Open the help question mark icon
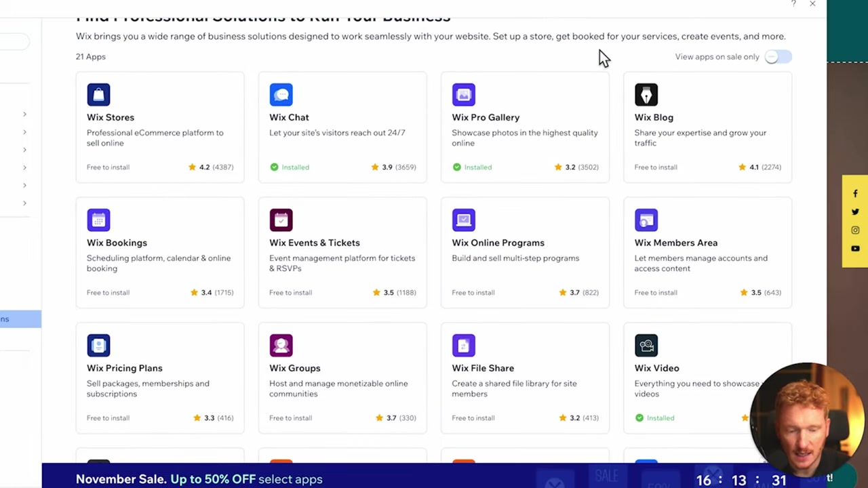This screenshot has width=868, height=488. (x=793, y=4)
